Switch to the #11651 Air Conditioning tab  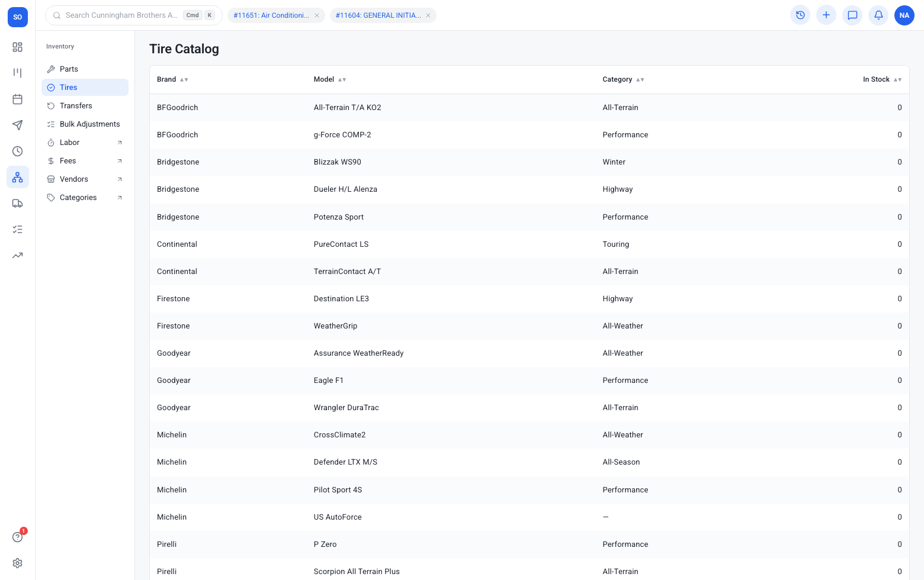pos(271,15)
